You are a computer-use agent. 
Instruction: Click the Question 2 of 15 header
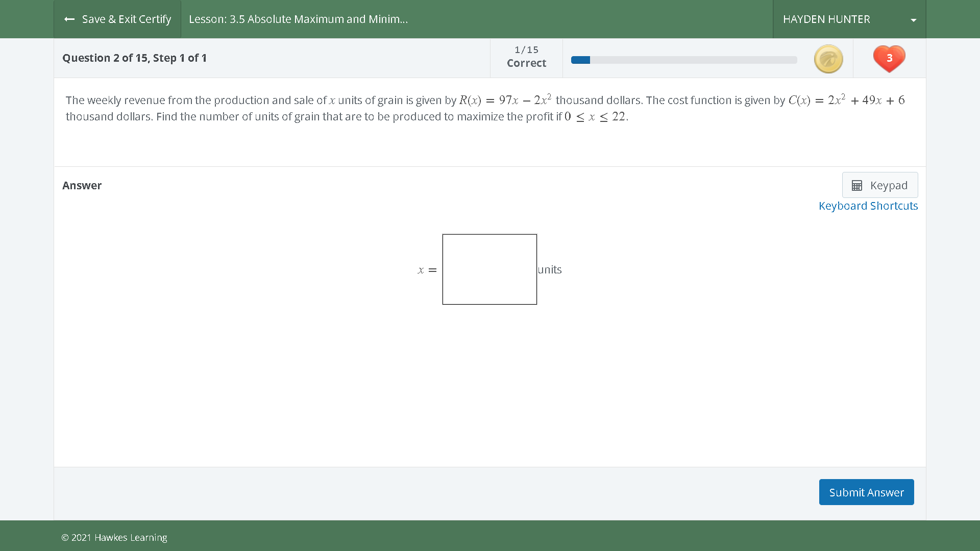tap(135, 58)
